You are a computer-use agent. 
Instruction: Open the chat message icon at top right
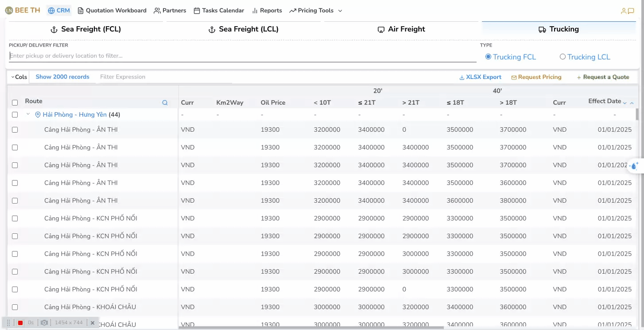[x=631, y=11]
